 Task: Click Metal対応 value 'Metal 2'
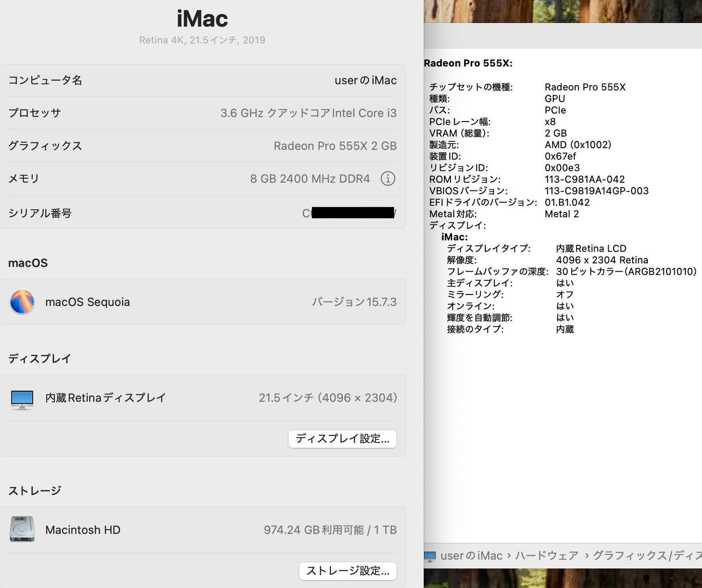click(562, 214)
